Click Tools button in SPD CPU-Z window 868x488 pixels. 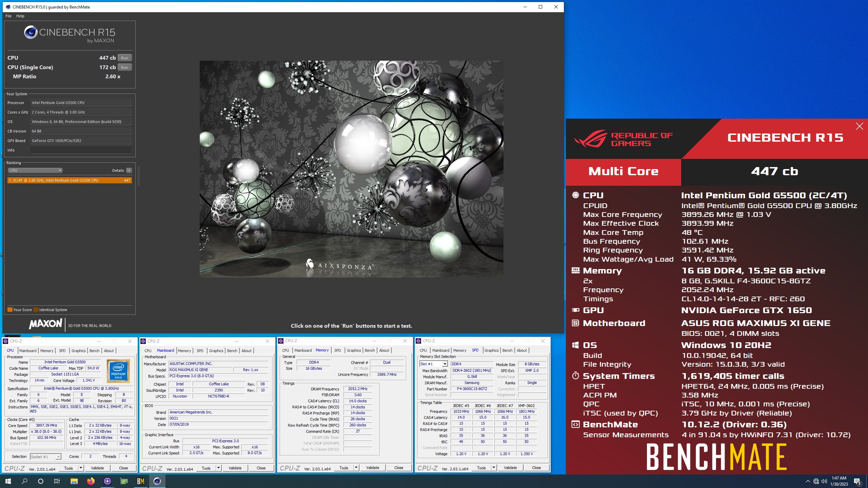(x=481, y=468)
